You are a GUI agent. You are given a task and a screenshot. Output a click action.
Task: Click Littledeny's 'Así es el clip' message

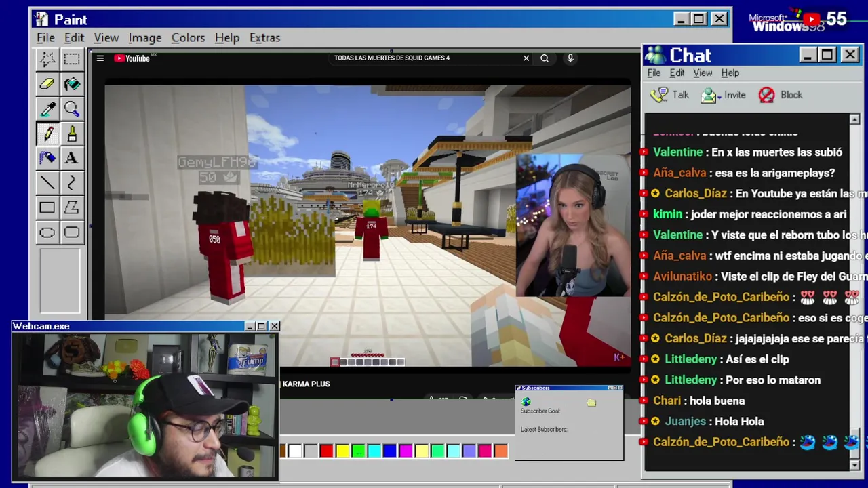(726, 359)
